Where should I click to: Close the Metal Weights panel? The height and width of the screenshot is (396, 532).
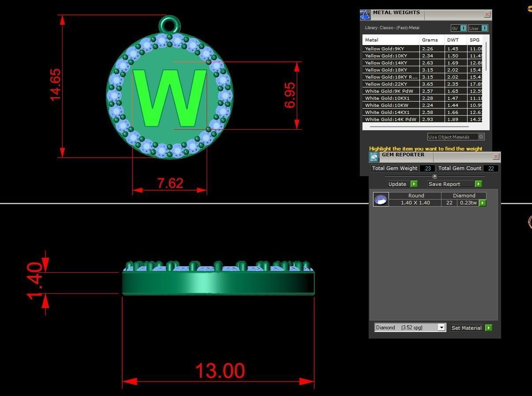pyautogui.click(x=487, y=14)
